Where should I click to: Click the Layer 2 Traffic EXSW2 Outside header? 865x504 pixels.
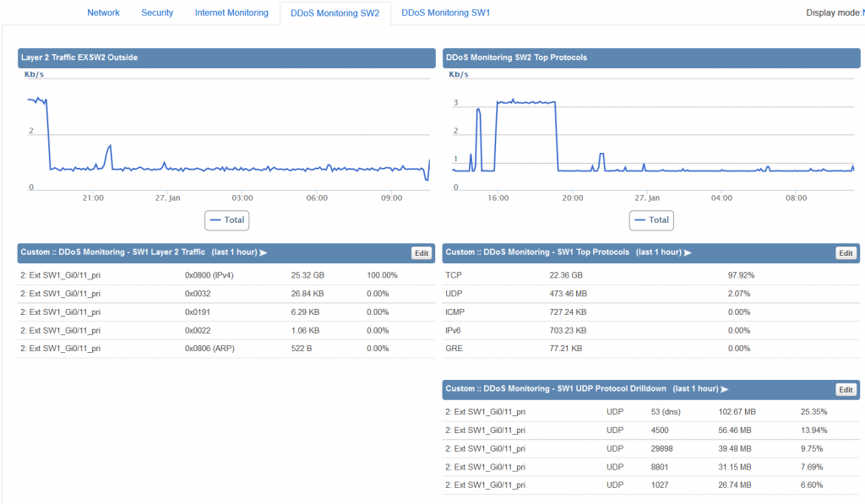pyautogui.click(x=79, y=57)
